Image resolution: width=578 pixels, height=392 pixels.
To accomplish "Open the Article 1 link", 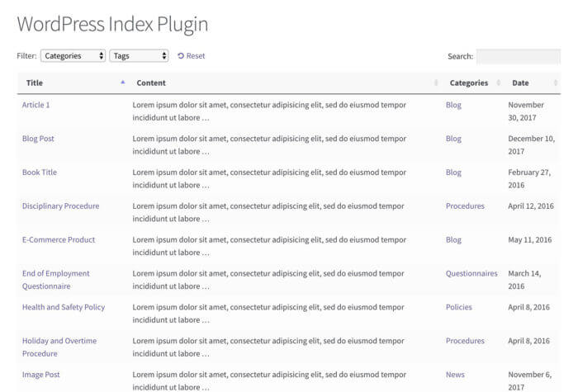I will pyautogui.click(x=36, y=105).
